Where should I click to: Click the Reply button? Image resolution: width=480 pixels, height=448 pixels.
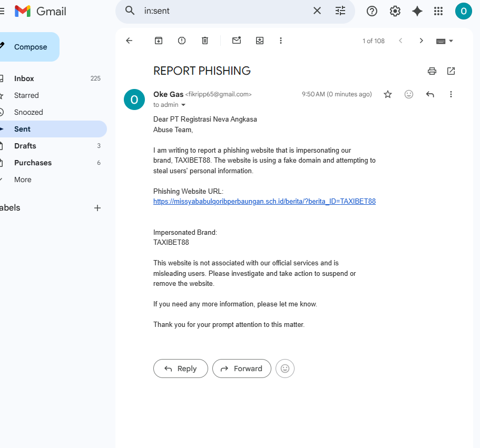click(x=181, y=369)
